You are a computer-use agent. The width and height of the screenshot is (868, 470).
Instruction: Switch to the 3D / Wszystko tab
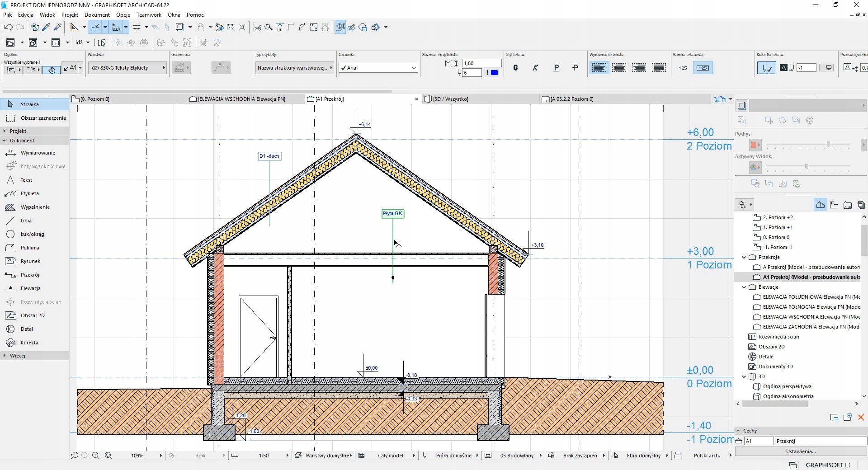click(x=450, y=99)
